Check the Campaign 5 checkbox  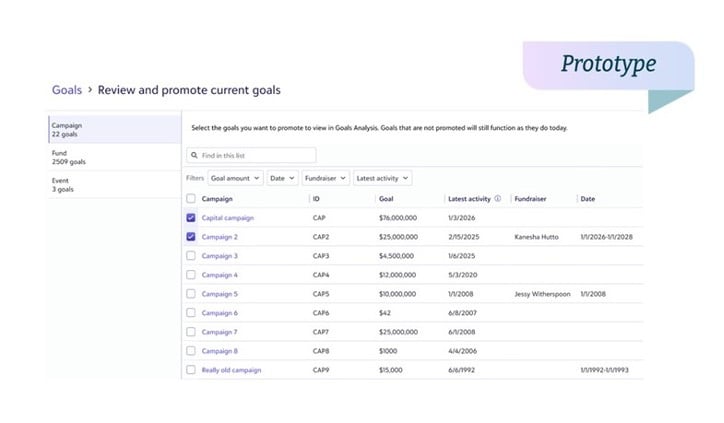(191, 294)
